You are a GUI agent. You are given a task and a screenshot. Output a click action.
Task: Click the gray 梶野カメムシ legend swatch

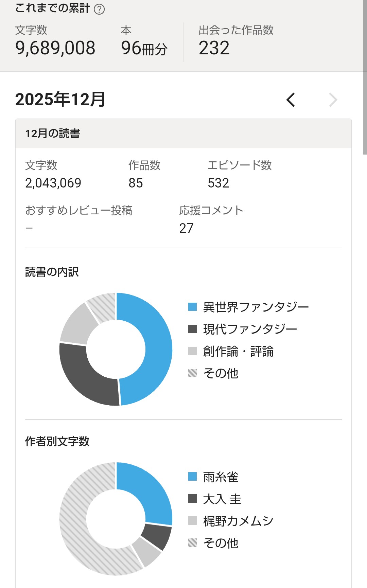point(192,521)
